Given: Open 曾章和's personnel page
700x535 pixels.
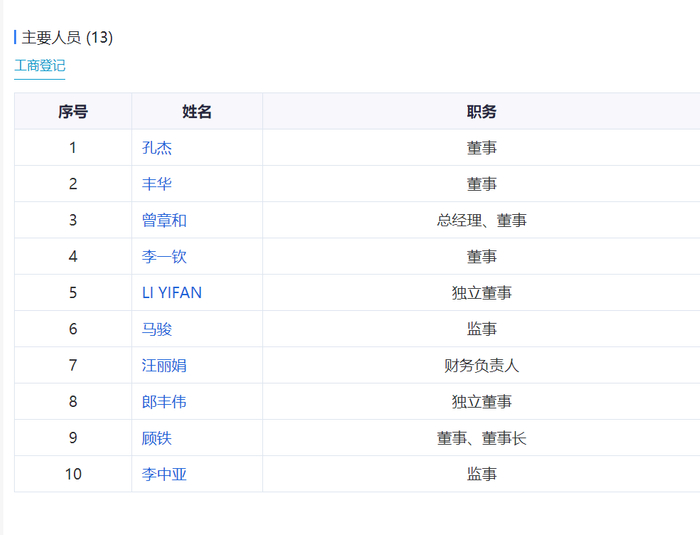Looking at the screenshot, I should (x=164, y=220).
